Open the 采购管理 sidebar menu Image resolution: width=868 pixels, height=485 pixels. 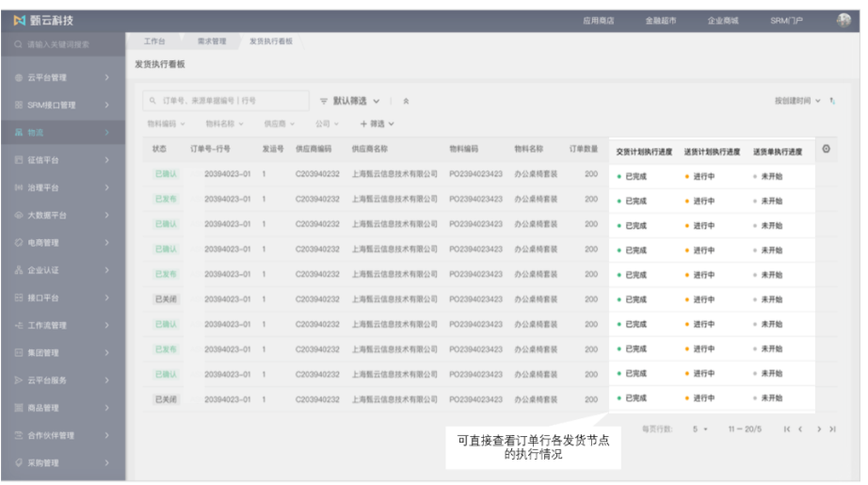(63, 462)
